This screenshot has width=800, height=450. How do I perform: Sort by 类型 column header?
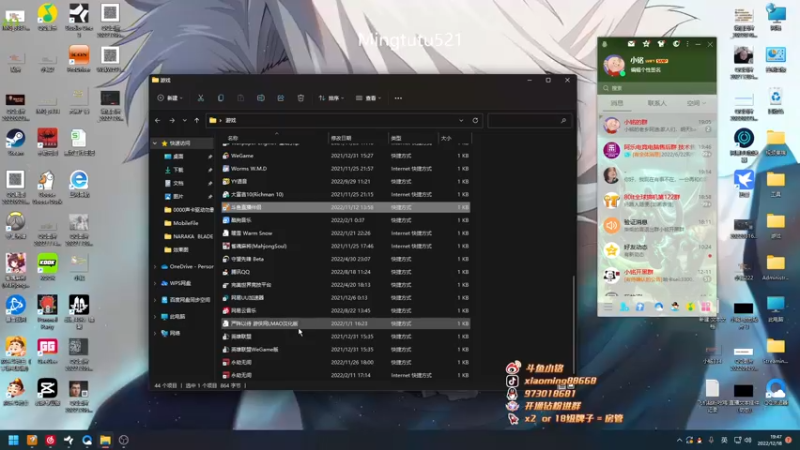click(413, 138)
